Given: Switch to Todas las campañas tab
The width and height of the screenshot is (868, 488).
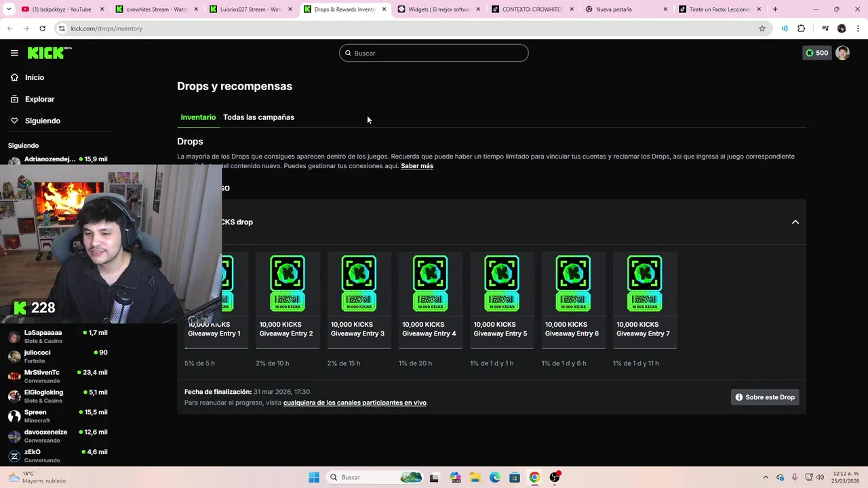Looking at the screenshot, I should 258,117.
